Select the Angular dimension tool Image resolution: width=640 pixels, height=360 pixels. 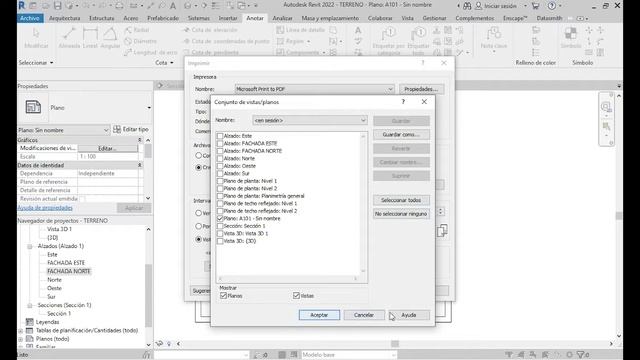110,34
